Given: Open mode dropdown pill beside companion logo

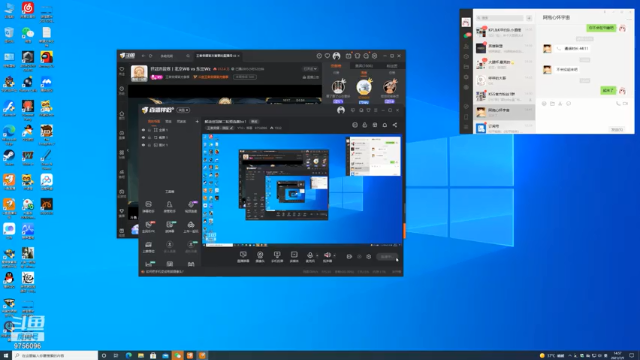Looking at the screenshot, I should coord(183,110).
